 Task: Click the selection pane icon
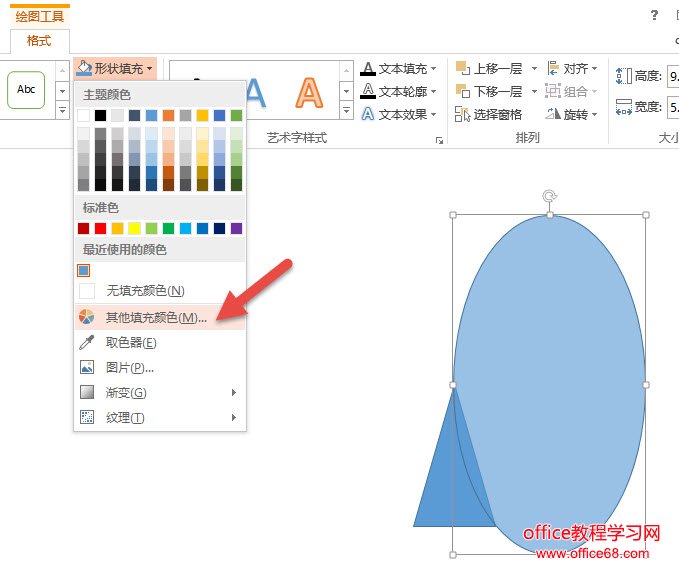tap(462, 114)
